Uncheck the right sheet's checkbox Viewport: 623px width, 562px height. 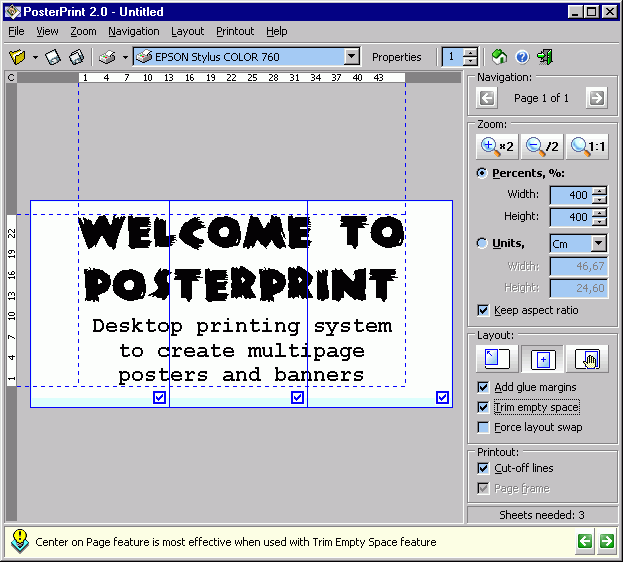(x=442, y=397)
